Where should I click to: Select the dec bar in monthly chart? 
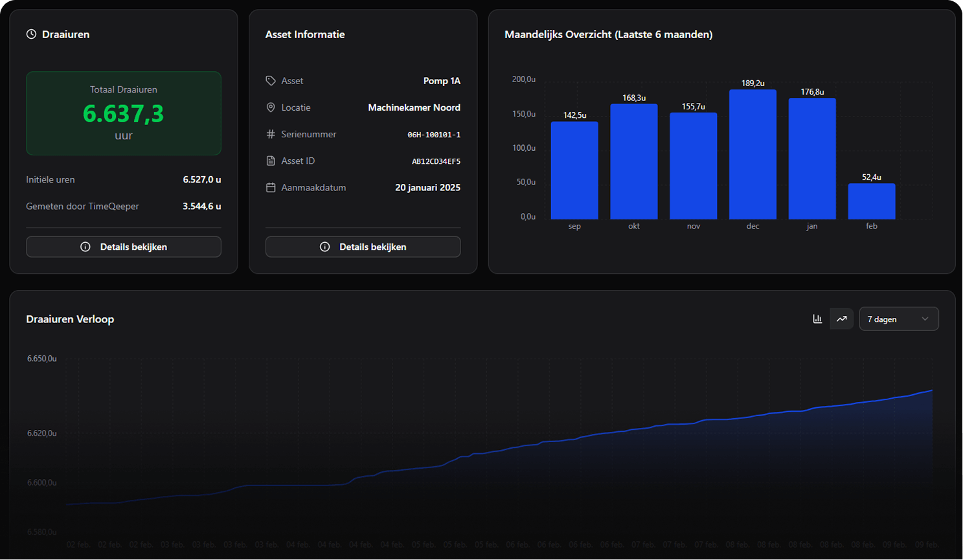pos(753,155)
